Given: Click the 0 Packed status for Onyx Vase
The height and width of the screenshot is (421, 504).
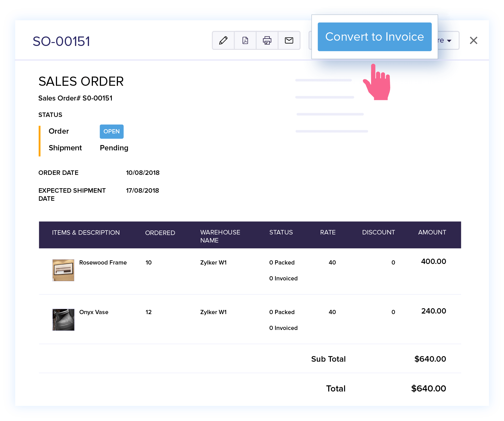Looking at the screenshot, I should [282, 312].
